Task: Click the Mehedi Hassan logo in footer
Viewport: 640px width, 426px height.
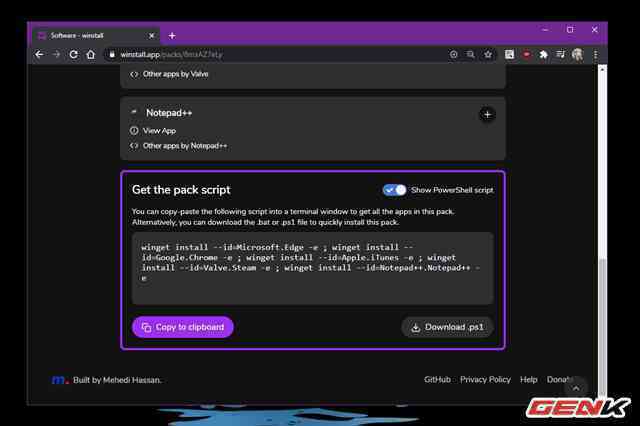Action: click(x=60, y=380)
